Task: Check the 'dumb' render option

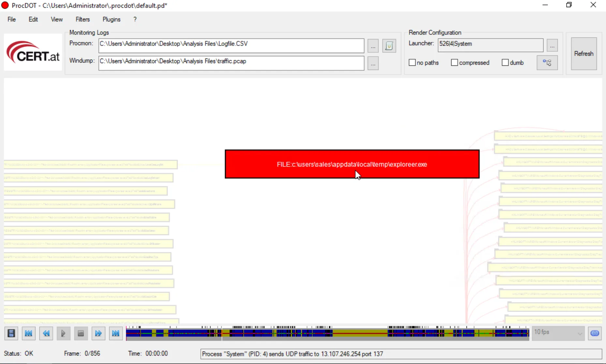Action: (505, 63)
